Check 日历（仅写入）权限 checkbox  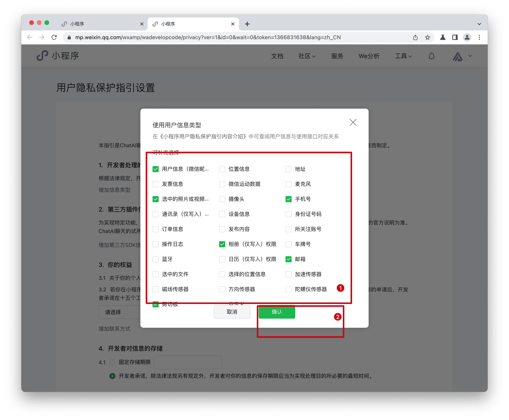coord(222,259)
